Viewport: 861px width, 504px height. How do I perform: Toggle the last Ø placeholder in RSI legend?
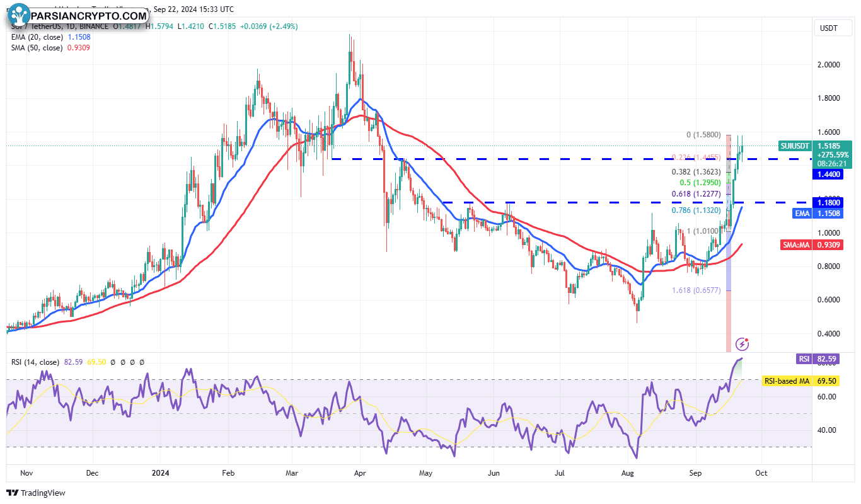[x=141, y=362]
